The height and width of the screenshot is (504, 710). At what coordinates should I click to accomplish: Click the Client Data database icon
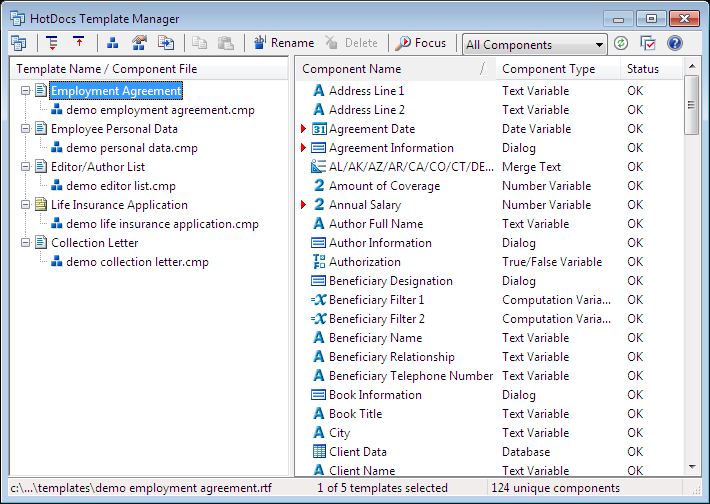(319, 451)
